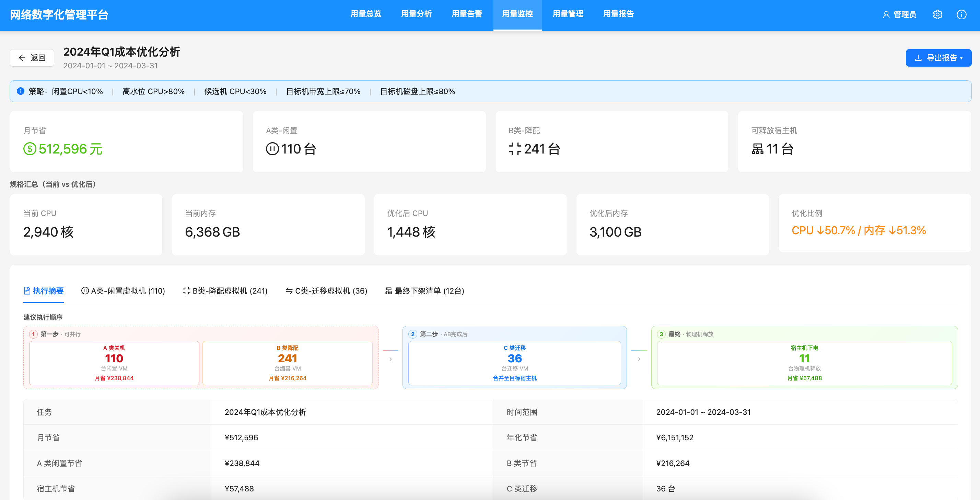The height and width of the screenshot is (500, 980).
Task: Open C类-迁移虚拟机 (36) tab
Action: point(326,291)
